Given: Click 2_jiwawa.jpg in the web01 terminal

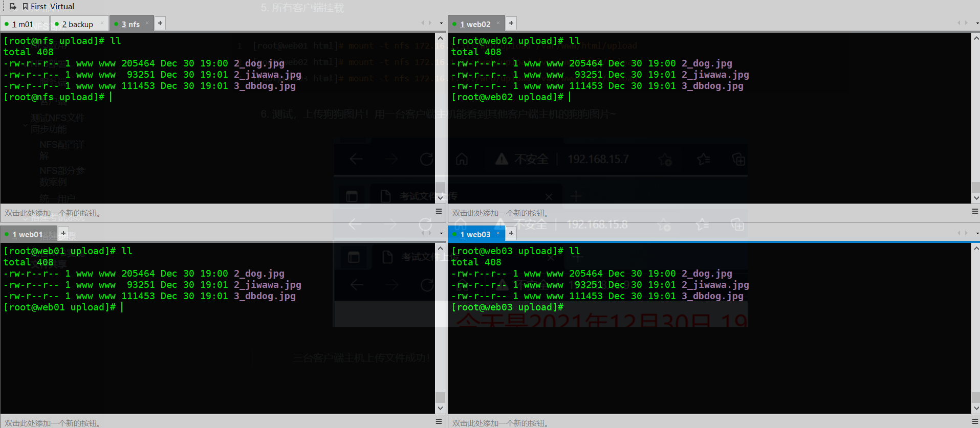Looking at the screenshot, I should pos(268,285).
